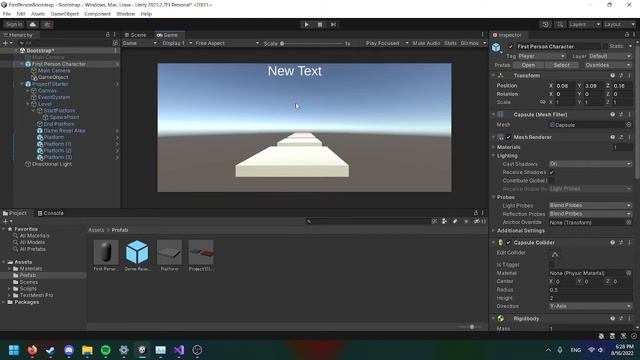Start Play mode with the Play button

[307, 24]
